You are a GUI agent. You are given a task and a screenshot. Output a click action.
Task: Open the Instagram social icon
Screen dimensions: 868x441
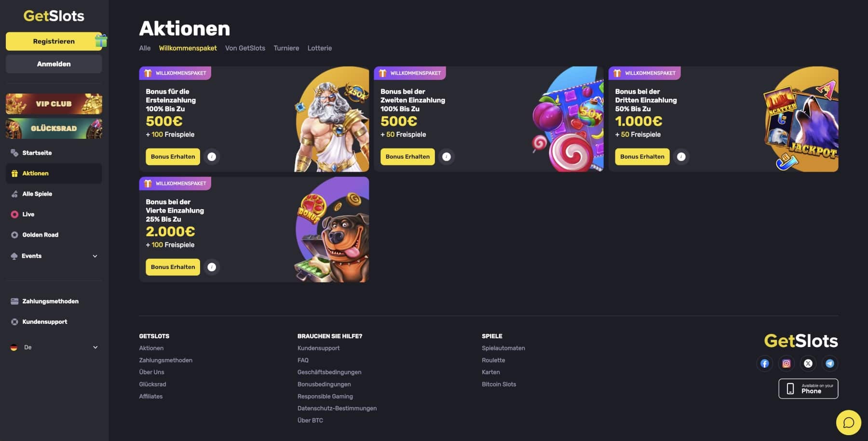click(787, 363)
